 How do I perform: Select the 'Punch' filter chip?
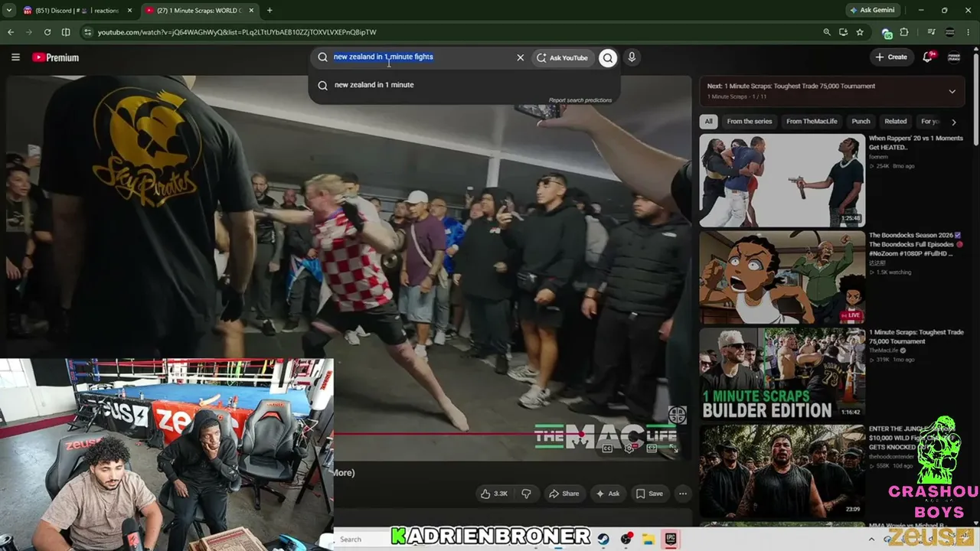[x=861, y=122]
